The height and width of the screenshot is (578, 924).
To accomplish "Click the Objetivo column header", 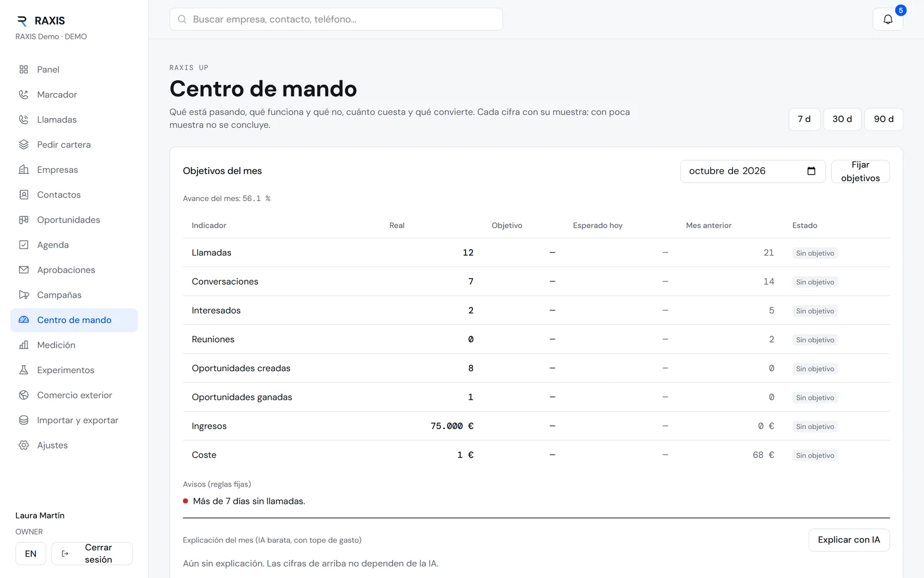I will pyautogui.click(x=506, y=225).
